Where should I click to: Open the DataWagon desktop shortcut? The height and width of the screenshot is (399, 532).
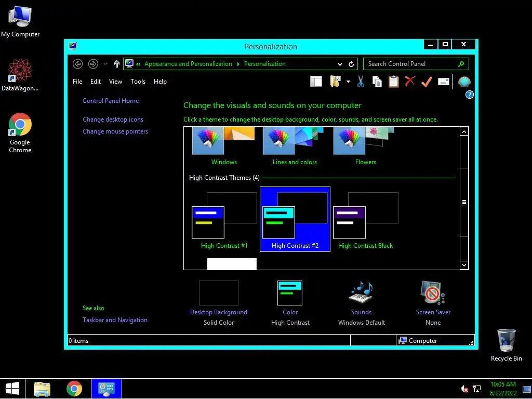click(20, 75)
